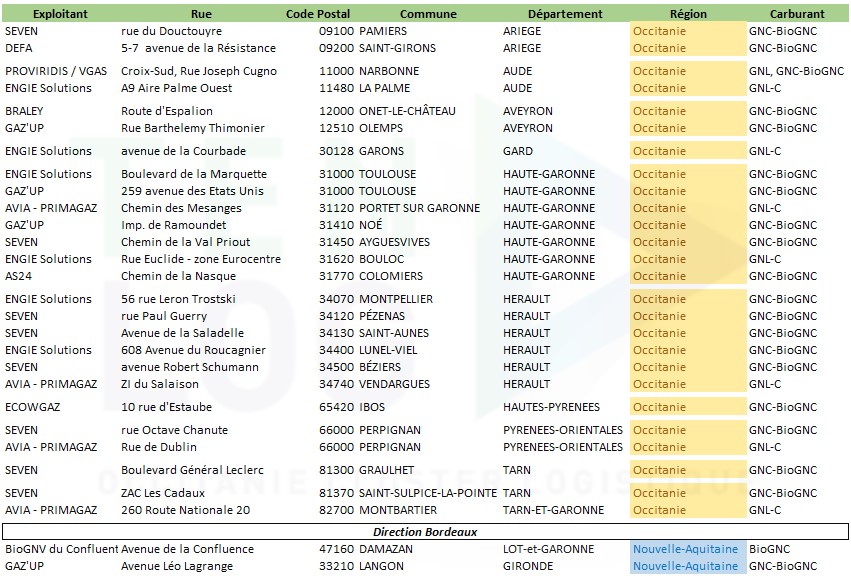
Task: Click the Exploitant column header
Action: pos(60,14)
